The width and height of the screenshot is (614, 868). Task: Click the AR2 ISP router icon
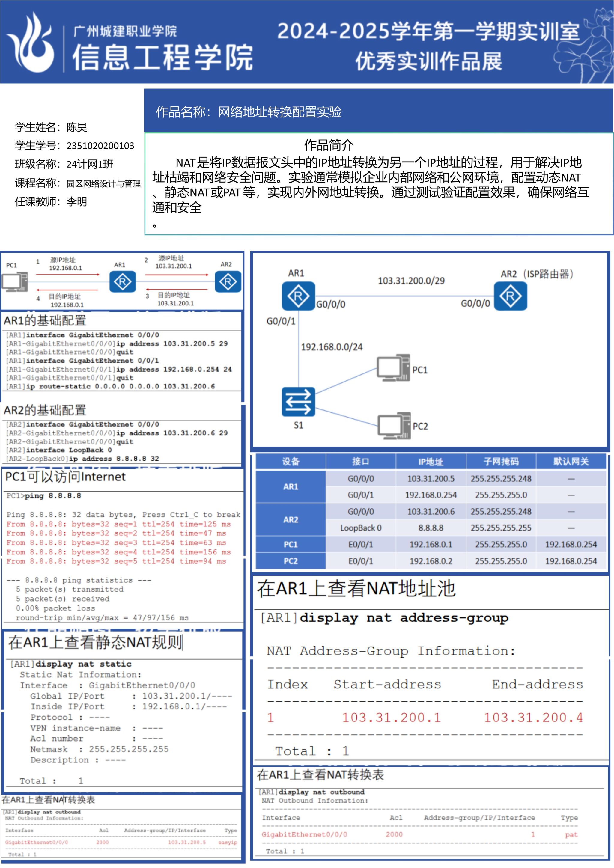click(510, 296)
